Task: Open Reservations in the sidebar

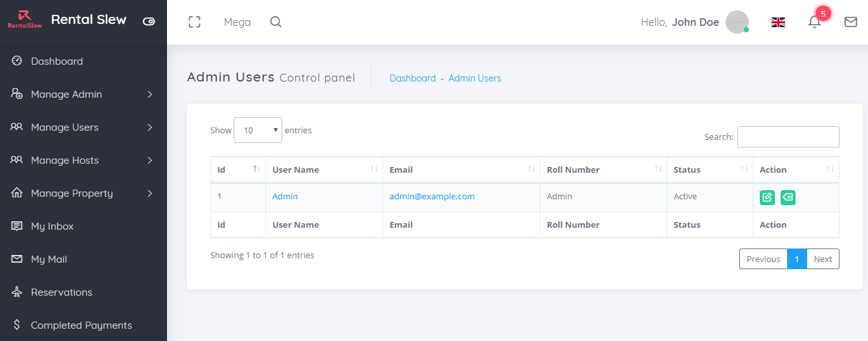Action: [x=61, y=292]
